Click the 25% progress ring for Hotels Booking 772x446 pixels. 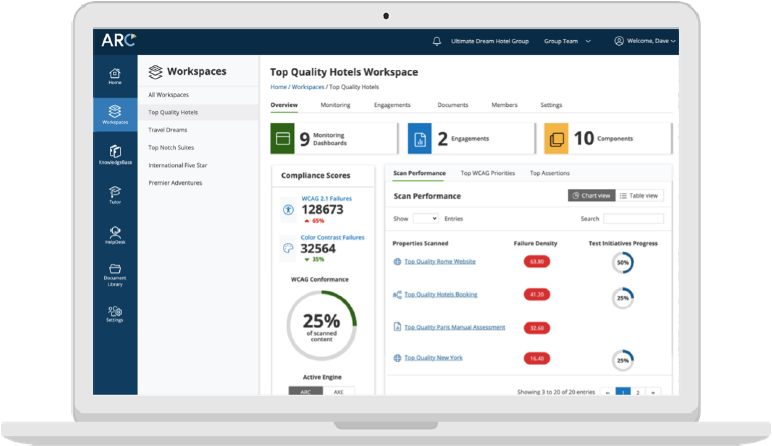[623, 298]
